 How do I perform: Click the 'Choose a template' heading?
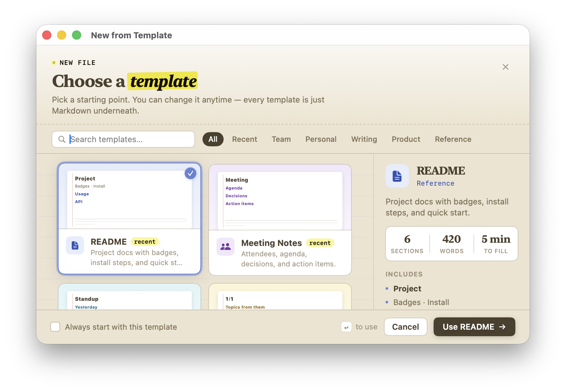coord(125,81)
